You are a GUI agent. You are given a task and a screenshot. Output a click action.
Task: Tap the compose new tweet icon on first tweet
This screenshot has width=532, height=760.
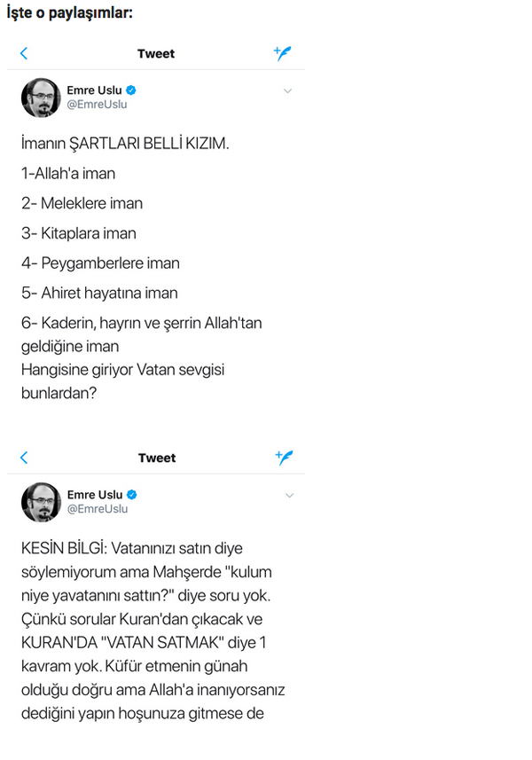pos(283,53)
